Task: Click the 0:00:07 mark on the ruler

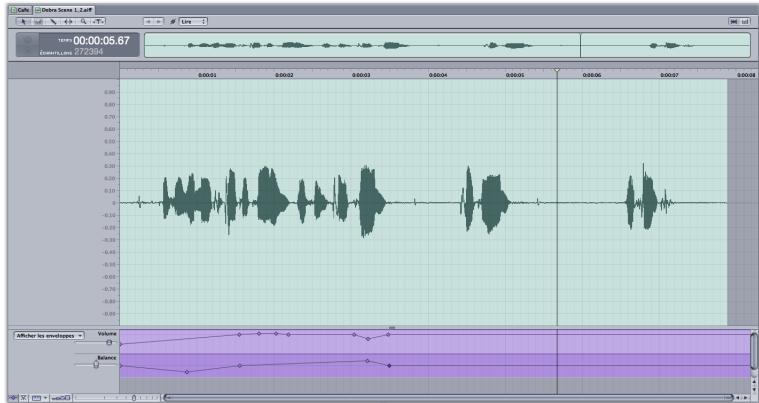Action: (669, 75)
